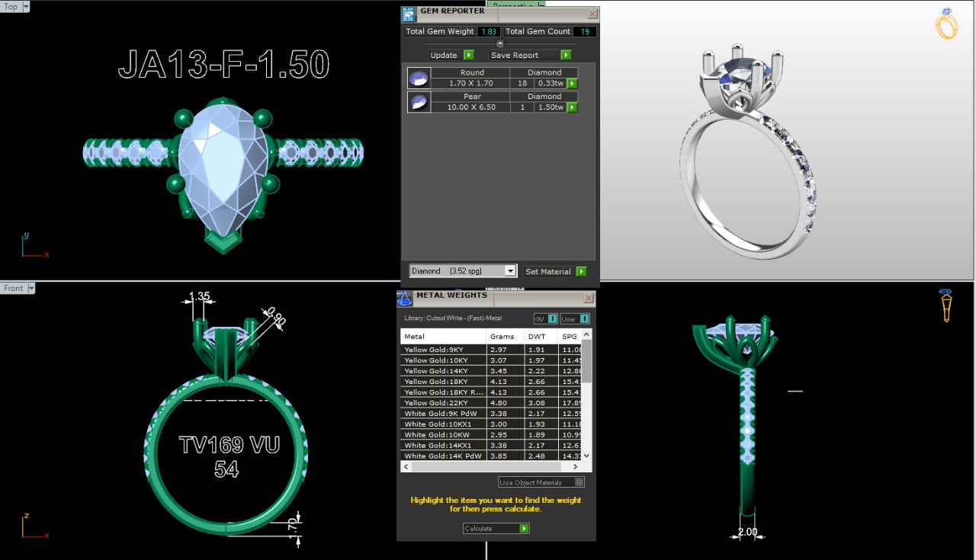Select the White Gold:14K PdW row
976x560 pixels.
pyautogui.click(x=491, y=456)
